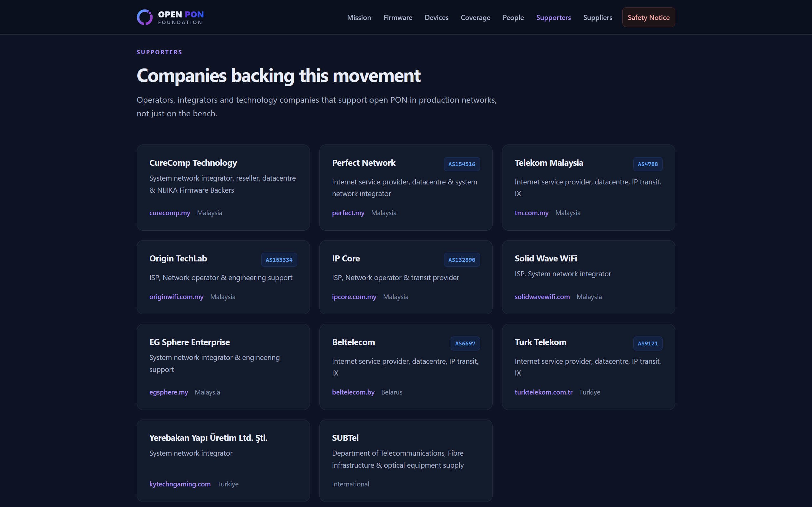812x507 pixels.
Task: Open the turktelekom.com.tr link
Action: 543,392
